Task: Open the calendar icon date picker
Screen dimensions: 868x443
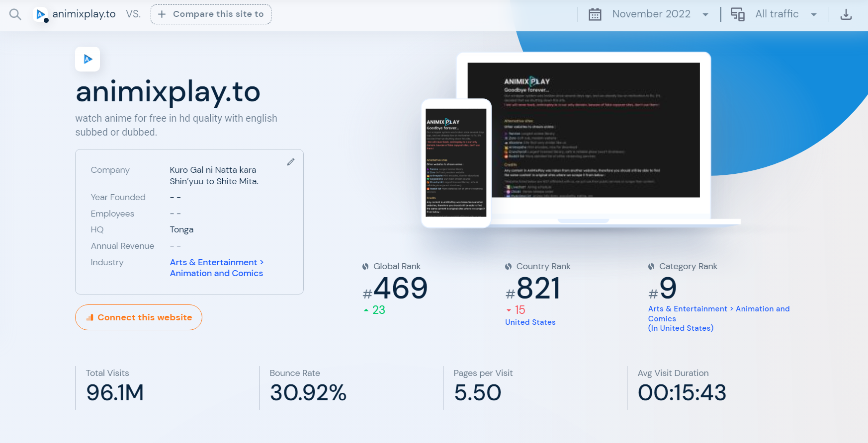Action: (595, 14)
